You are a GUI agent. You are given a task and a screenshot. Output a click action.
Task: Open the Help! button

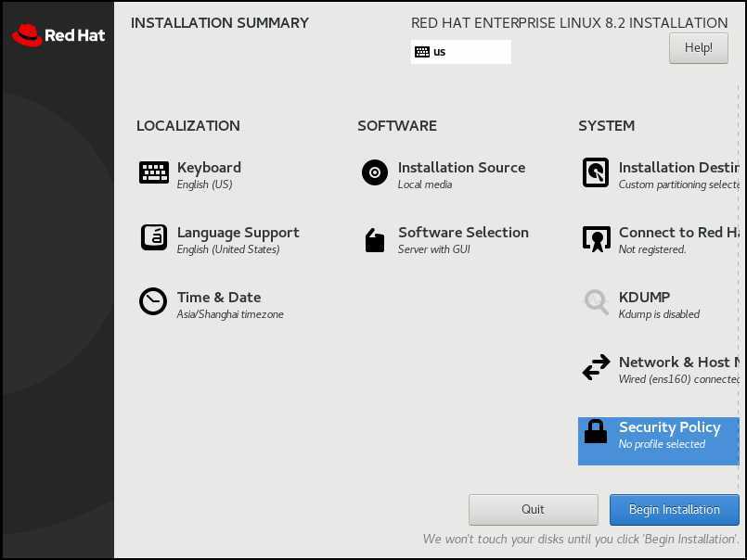699,48
